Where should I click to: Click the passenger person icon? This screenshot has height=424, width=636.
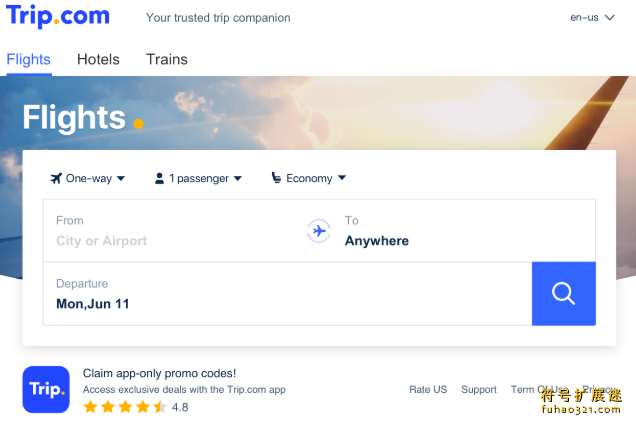[x=159, y=178]
